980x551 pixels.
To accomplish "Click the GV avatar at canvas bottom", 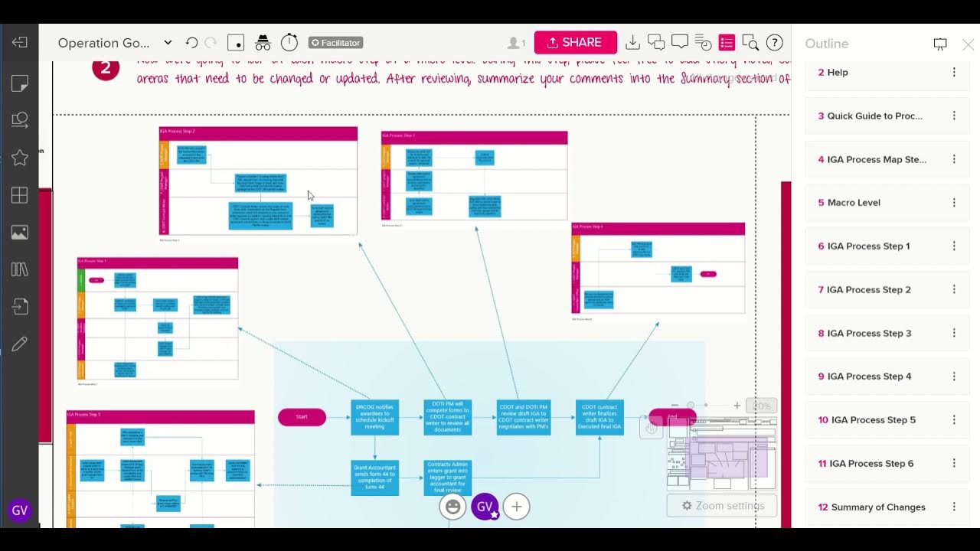I will click(485, 507).
